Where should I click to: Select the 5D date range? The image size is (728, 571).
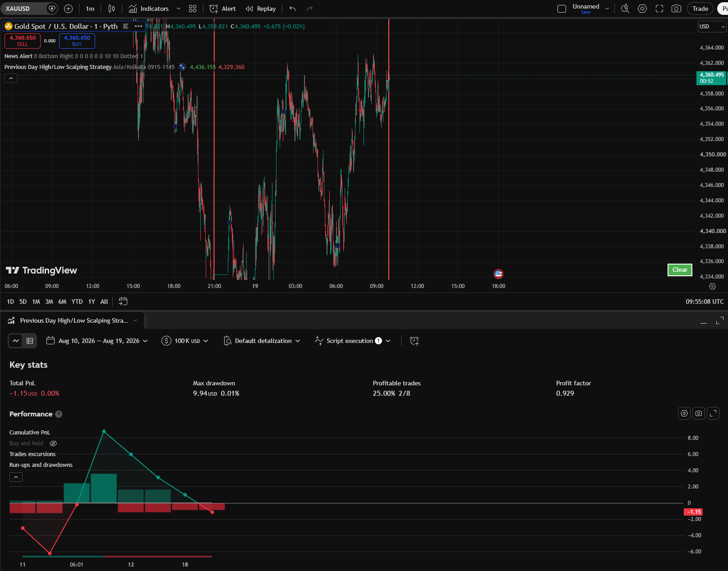coord(23,301)
